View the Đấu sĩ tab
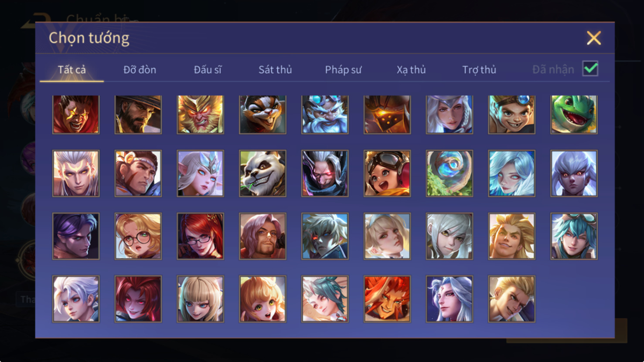Viewport: 644px width, 362px height. [x=208, y=70]
